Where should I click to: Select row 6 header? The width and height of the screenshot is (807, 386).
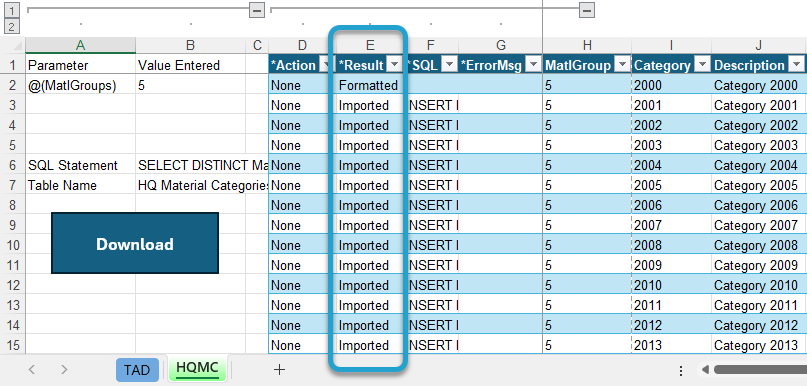point(12,165)
